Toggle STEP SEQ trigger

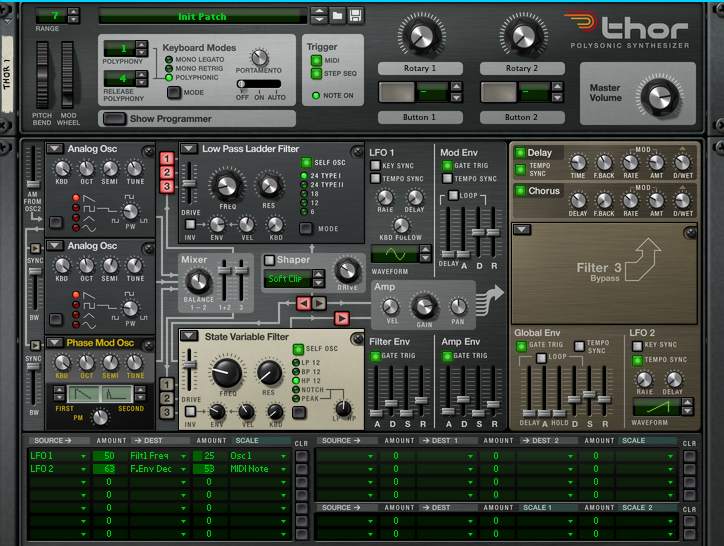click(x=316, y=73)
